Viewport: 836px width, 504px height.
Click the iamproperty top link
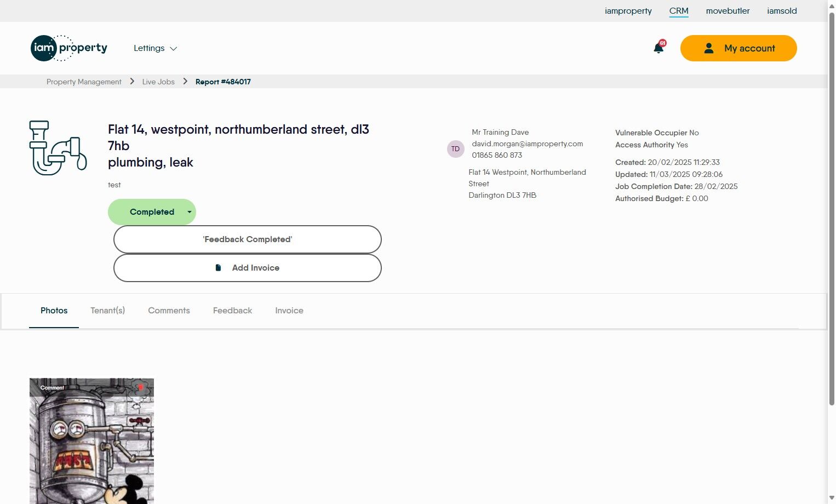pyautogui.click(x=628, y=11)
